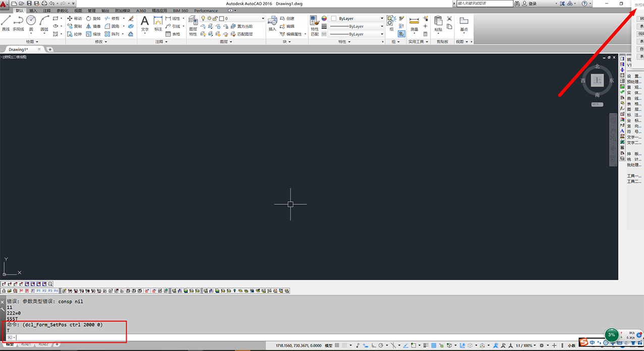
Task: Open the 文字 (Text) annotation tool
Action: [x=145, y=23]
